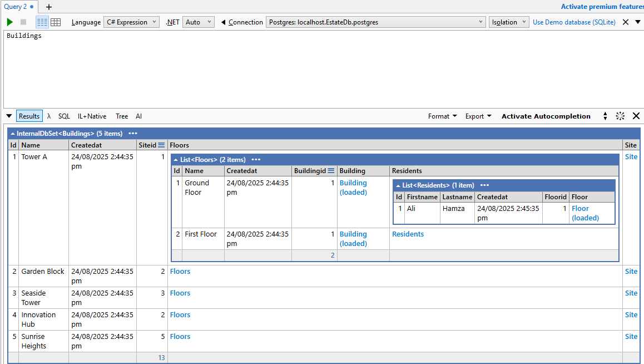Switch to data grid results view icon
The height and width of the screenshot is (364, 644).
[56, 22]
